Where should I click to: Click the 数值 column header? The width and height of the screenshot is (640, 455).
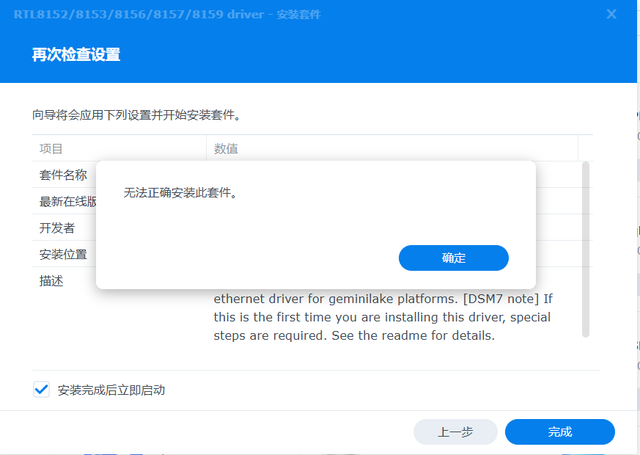point(392,149)
